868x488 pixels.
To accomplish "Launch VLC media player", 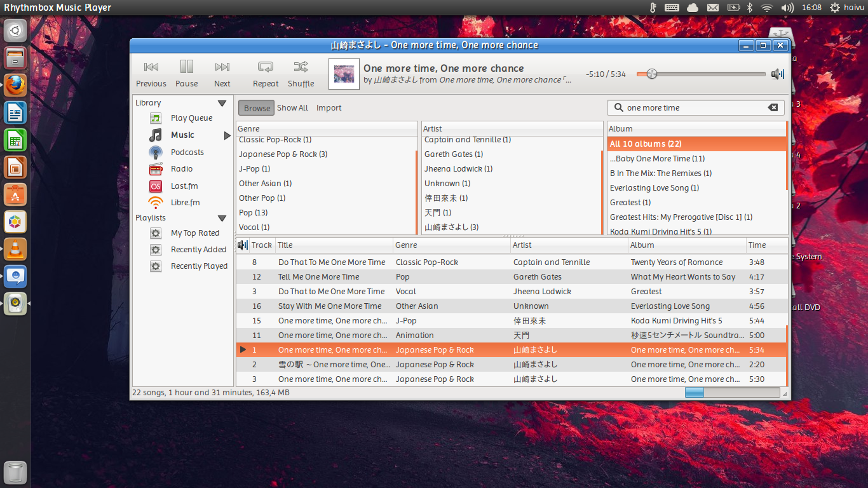I will click(x=15, y=249).
